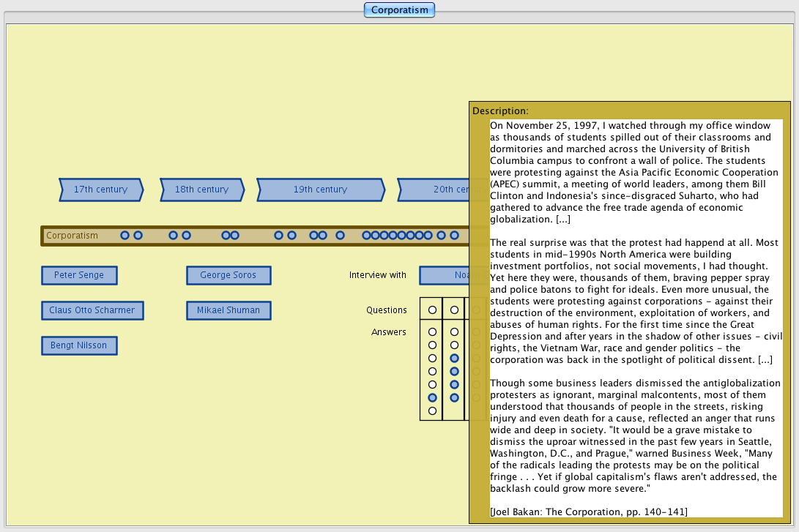This screenshot has width=799, height=532.
Task: Select the bottom answer circle in first column
Action: (x=432, y=411)
